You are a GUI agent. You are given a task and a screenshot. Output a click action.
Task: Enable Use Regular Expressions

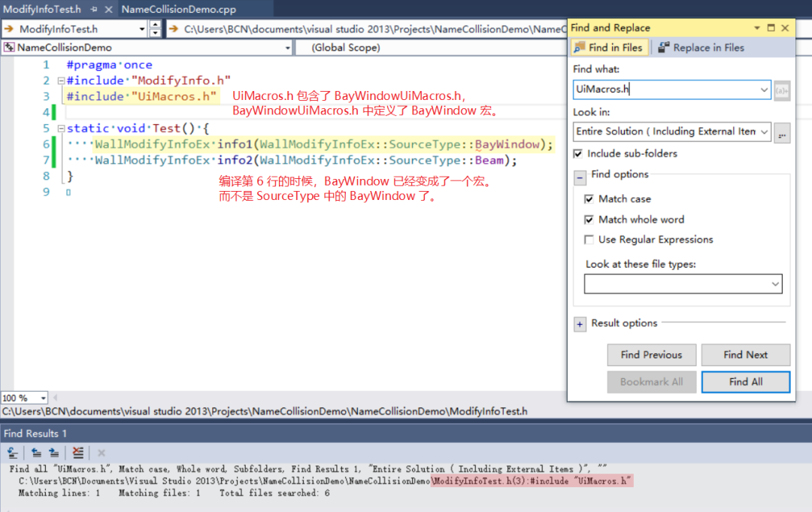click(589, 239)
